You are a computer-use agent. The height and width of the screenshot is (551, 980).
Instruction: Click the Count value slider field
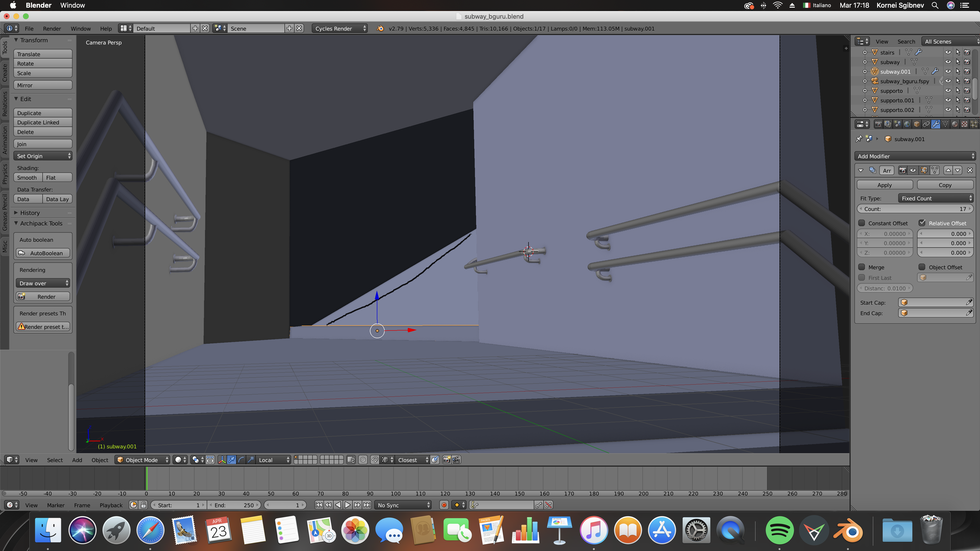pos(915,209)
